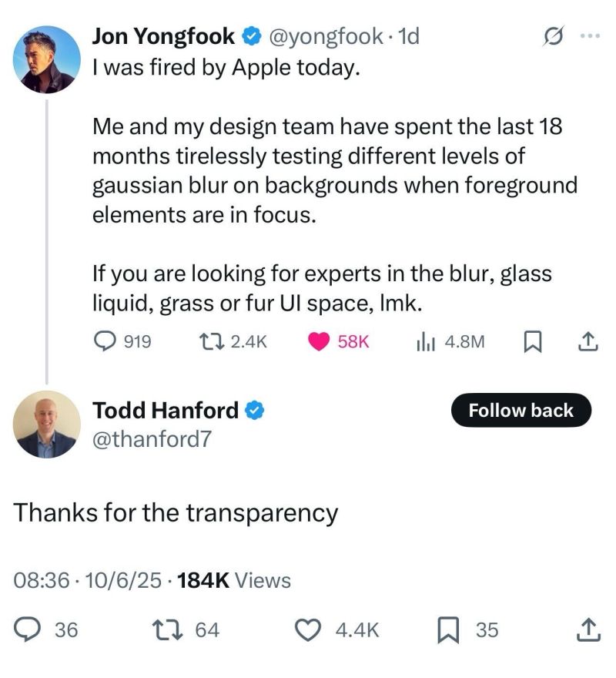View analytics of the 4.8M views tweet
The image size is (616, 678).
point(424,341)
